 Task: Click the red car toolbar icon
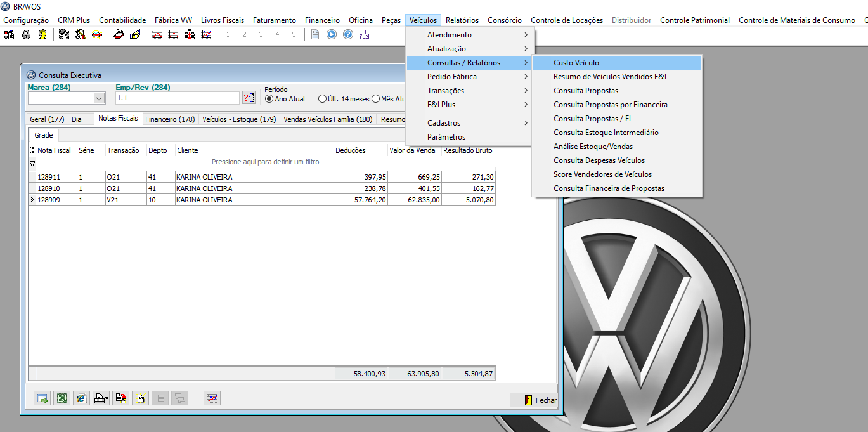(x=97, y=34)
